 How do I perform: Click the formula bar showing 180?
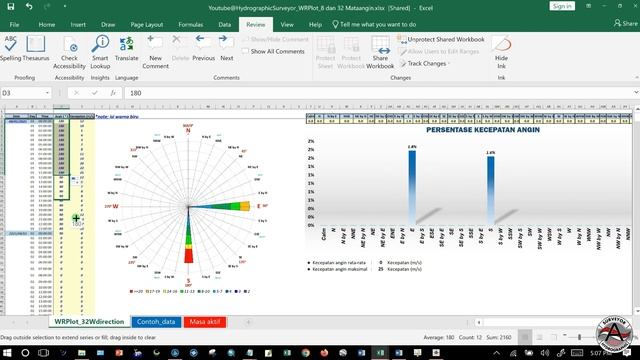pos(378,93)
